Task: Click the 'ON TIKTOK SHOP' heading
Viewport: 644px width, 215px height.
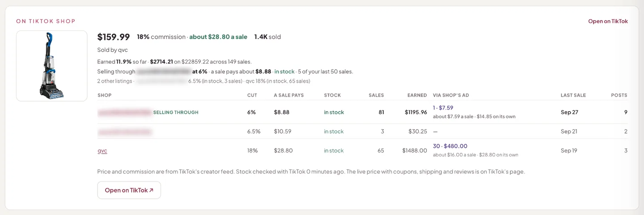Action: click(46, 21)
